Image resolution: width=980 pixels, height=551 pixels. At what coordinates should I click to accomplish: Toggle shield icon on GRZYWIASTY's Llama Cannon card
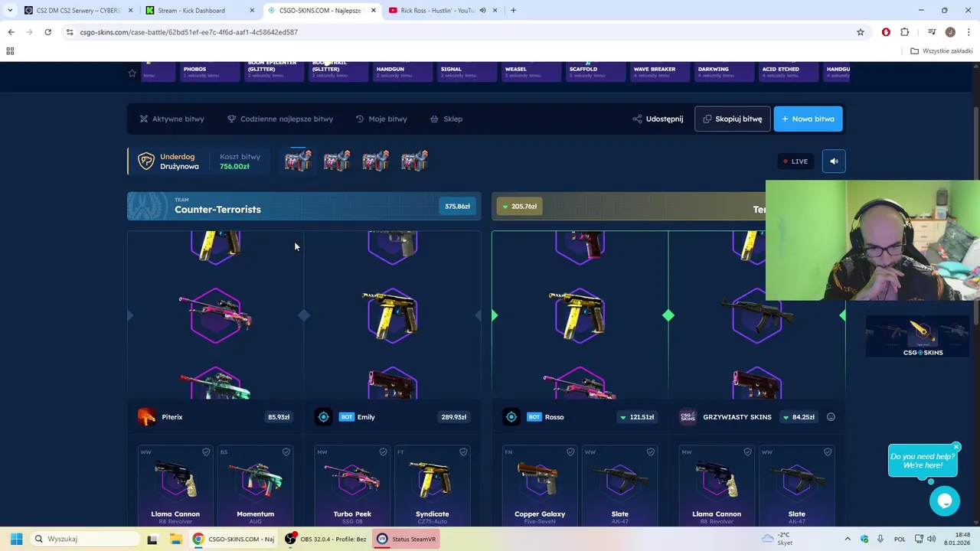tap(747, 452)
